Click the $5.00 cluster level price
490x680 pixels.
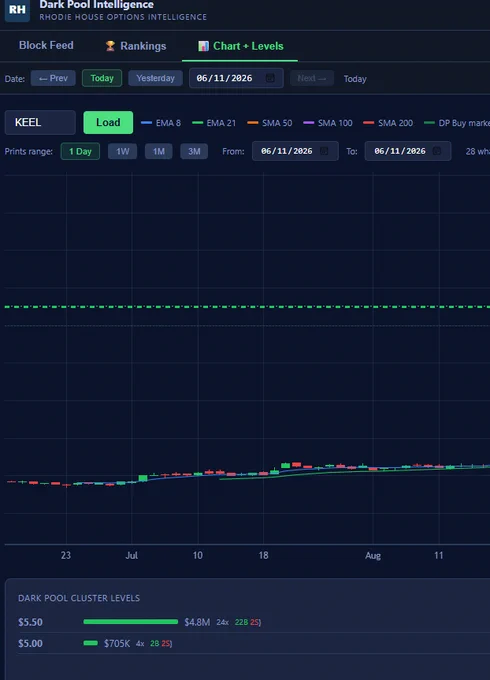point(30,644)
